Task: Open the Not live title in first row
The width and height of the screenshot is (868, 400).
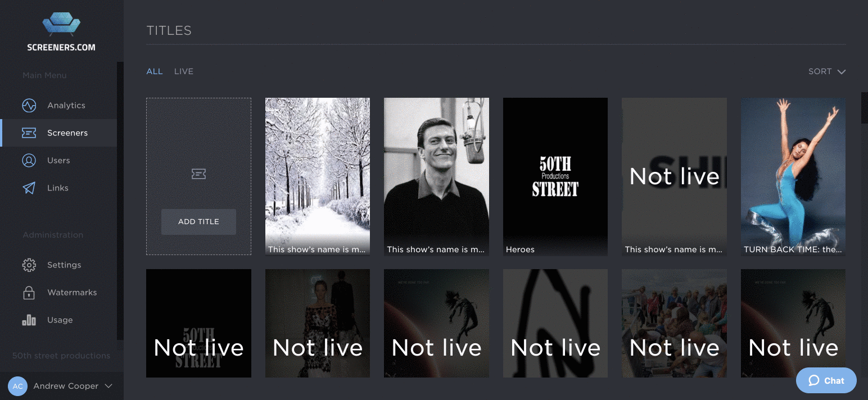Action: (674, 177)
